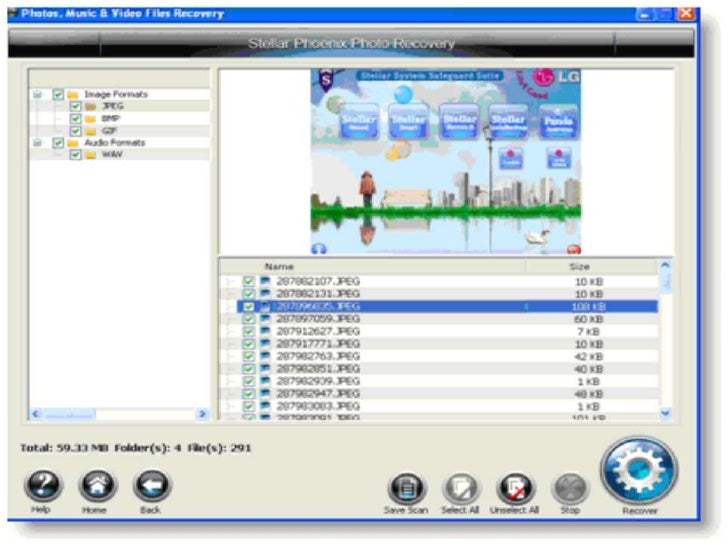Screen dimensions: 728x546
Task: Toggle the BMP format checkbox
Action: (x=76, y=119)
